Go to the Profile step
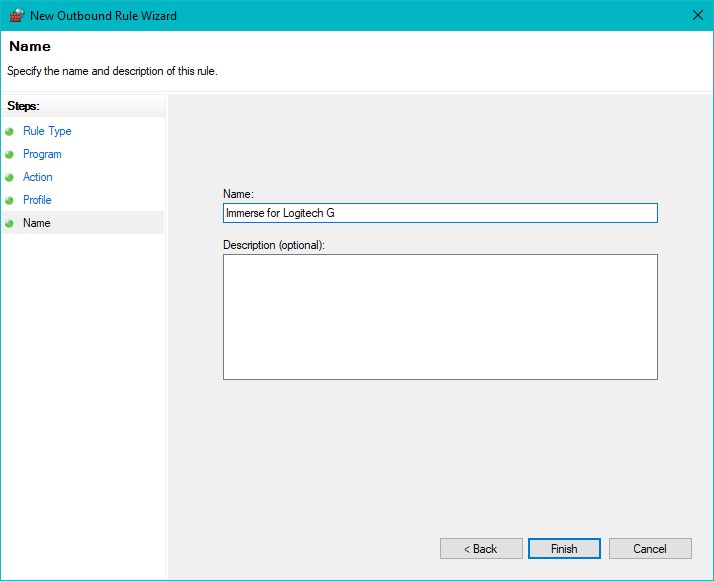This screenshot has width=714, height=581. click(x=37, y=200)
